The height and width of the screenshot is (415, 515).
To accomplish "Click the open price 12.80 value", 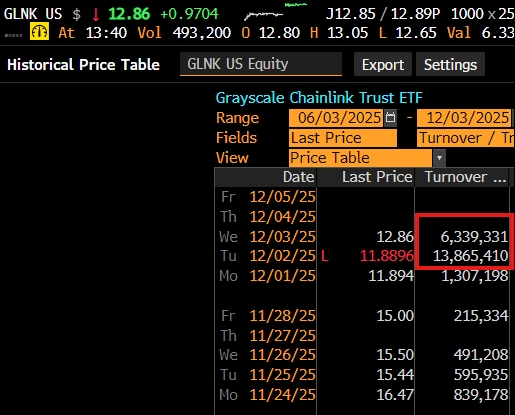I will point(279,33).
